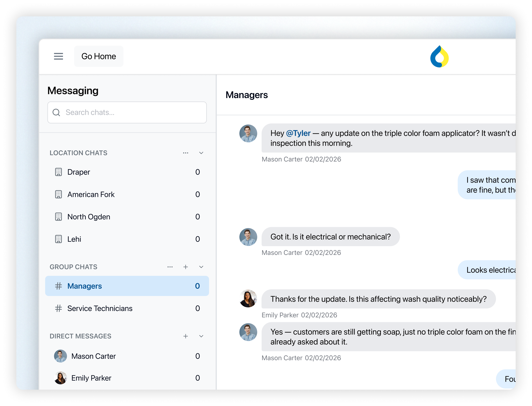The height and width of the screenshot is (406, 532).
Task: Click the plus icon beside DIRECT MESSAGES
Action: [186, 336]
